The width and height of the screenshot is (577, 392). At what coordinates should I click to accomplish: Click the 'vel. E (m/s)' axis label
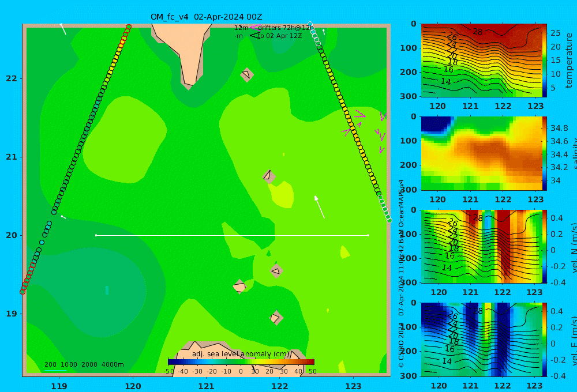coord(573,341)
